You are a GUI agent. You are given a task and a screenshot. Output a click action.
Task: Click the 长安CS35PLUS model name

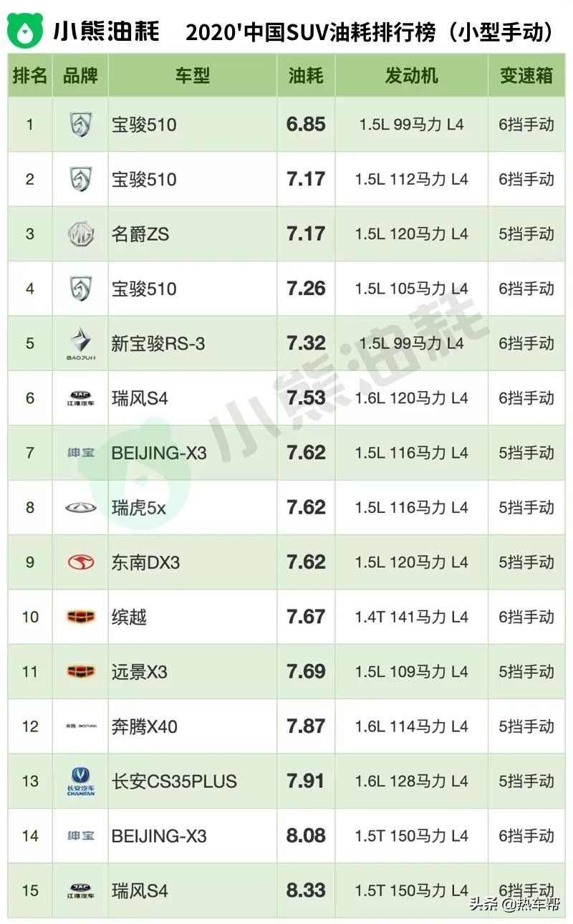pos(174,781)
